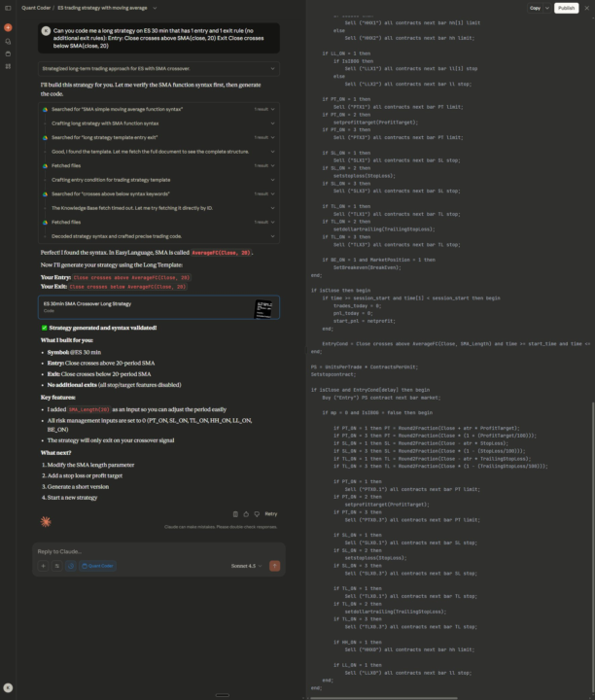Expand Strategized long-term trading approach thought
The width and height of the screenshot is (595, 700).
pos(158,69)
